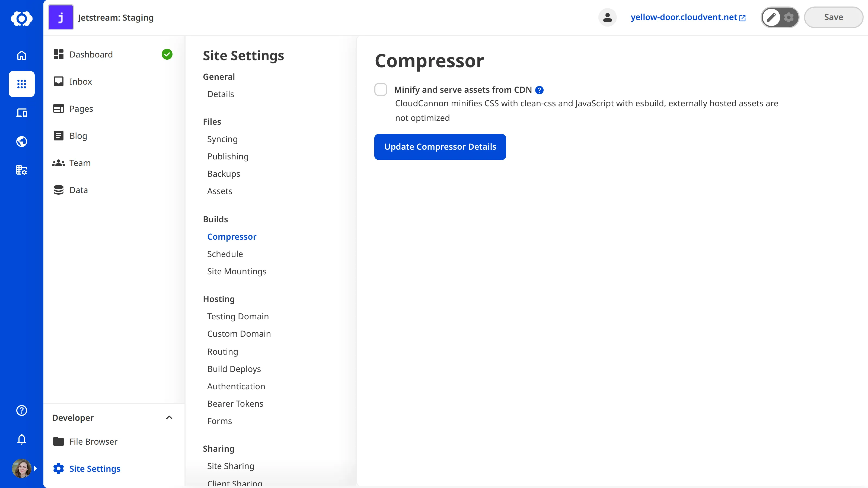Select Compressor under Builds

click(231, 237)
